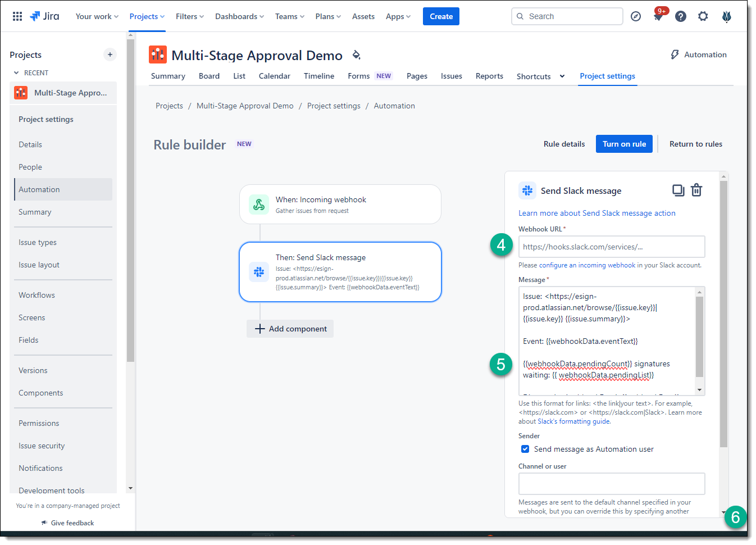Viewport: 756px width, 545px height.
Task: Open the notifications bell icon
Action: tap(658, 16)
